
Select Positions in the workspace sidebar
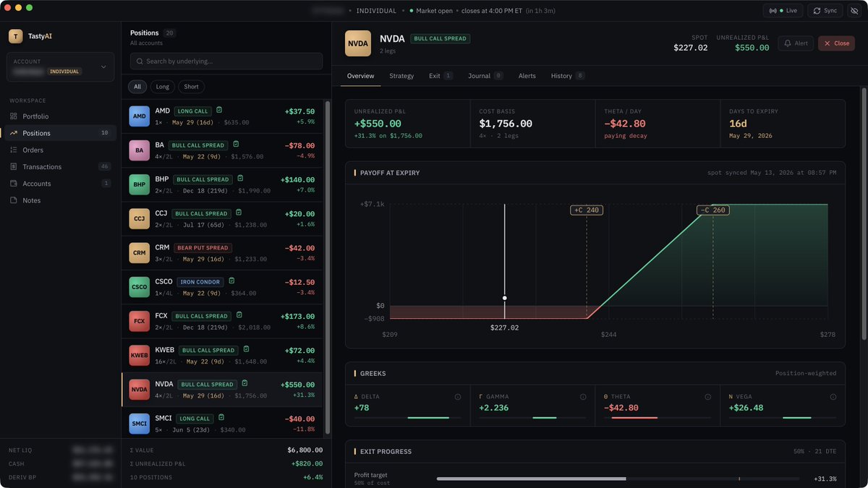tap(59, 133)
